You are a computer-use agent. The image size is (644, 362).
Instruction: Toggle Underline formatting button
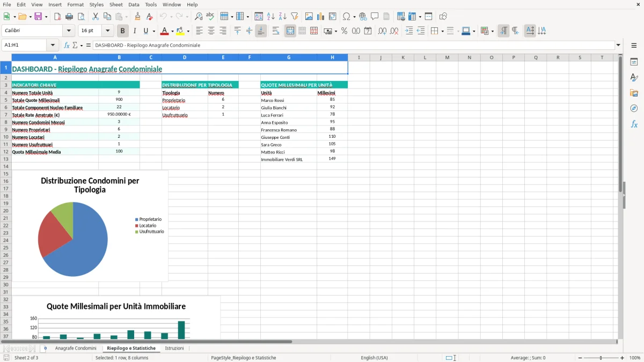pyautogui.click(x=145, y=31)
